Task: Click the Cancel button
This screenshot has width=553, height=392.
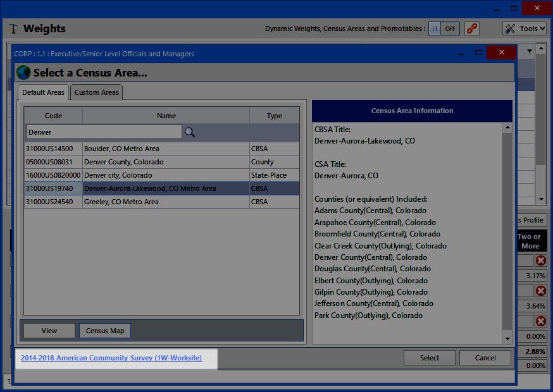Action: click(485, 358)
